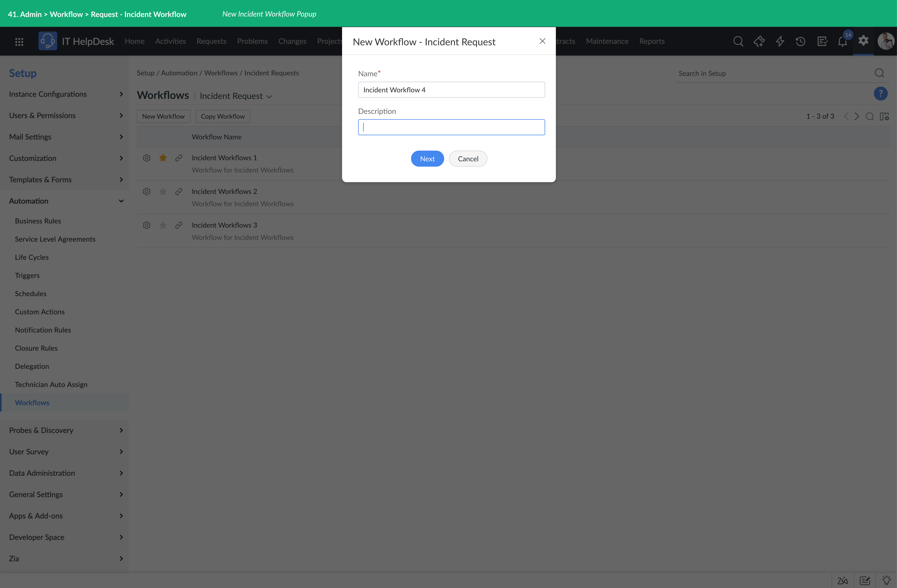Open Service Level Agreements in sidebar
897x588 pixels.
pos(55,239)
